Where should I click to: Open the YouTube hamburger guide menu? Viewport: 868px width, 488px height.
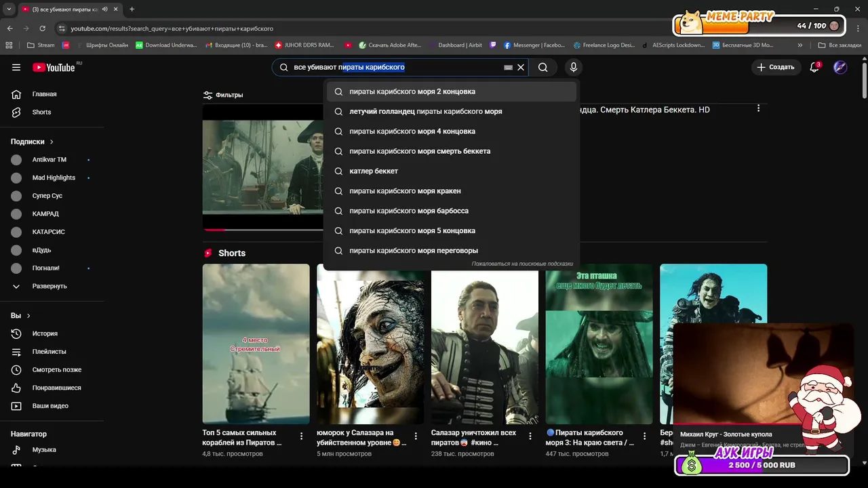click(16, 67)
